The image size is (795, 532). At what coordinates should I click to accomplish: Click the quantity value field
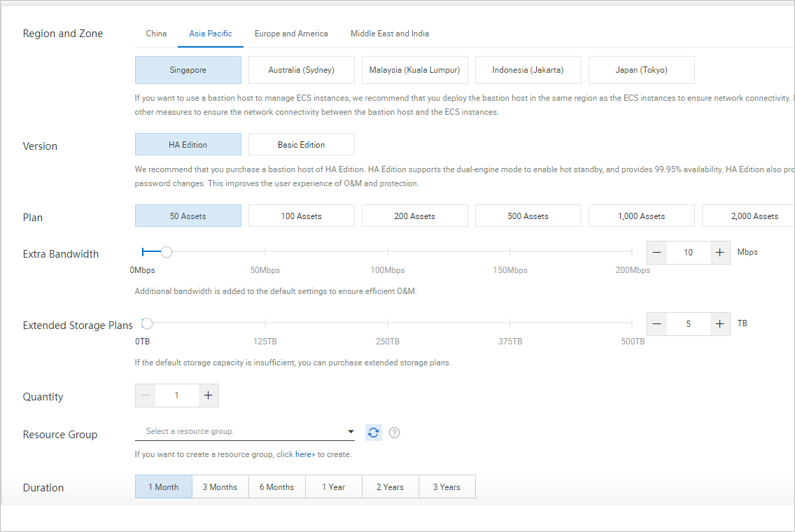coord(176,395)
